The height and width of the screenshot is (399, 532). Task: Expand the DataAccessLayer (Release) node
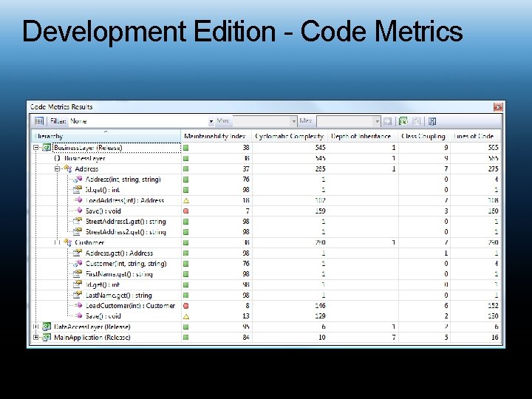click(35, 327)
